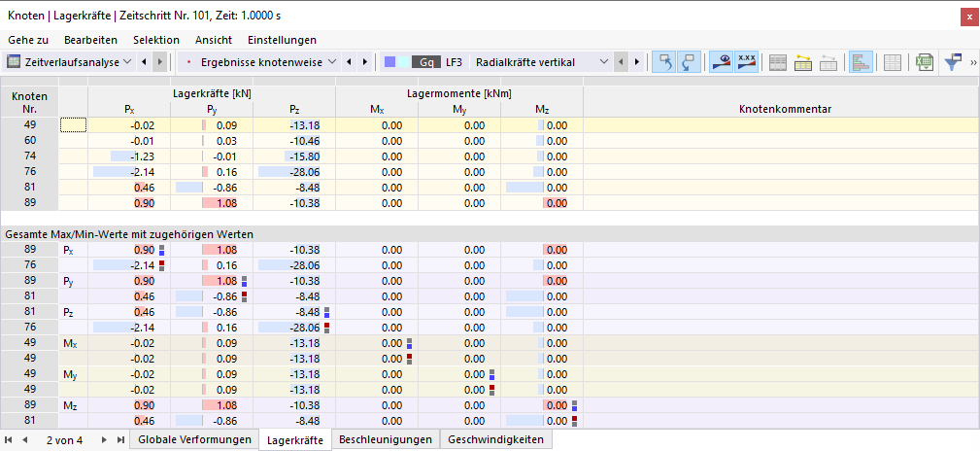
Task: Open the Selektion menu
Action: pos(156,40)
